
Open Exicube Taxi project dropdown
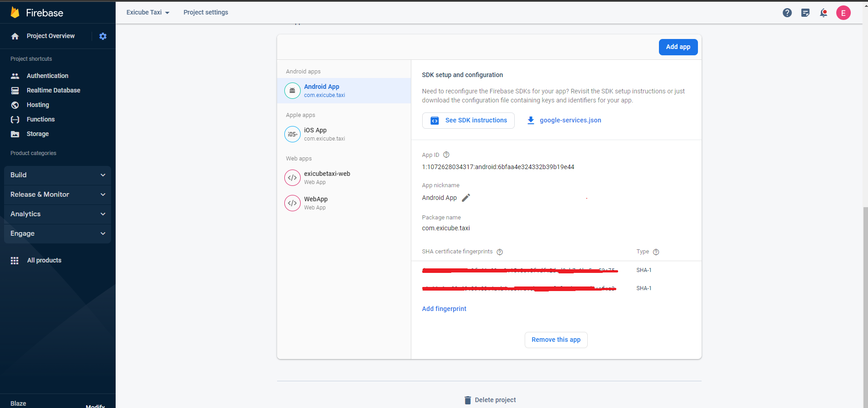pyautogui.click(x=148, y=13)
